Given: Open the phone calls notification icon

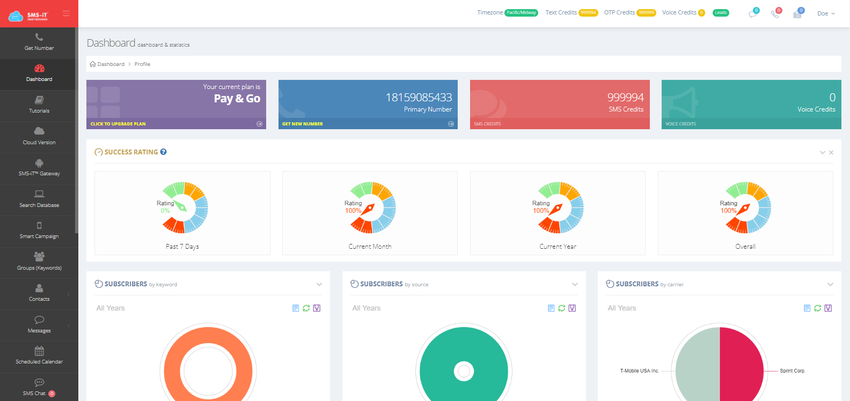Looking at the screenshot, I should tap(775, 14).
